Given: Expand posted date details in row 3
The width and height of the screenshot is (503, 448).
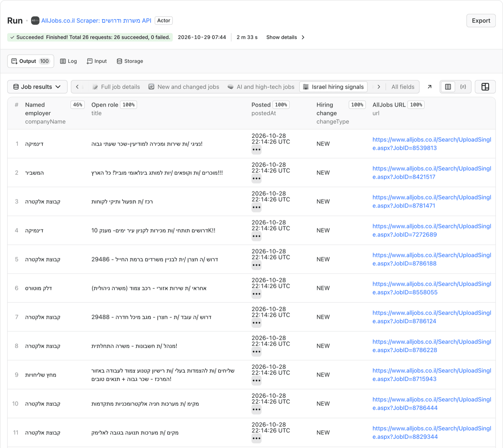Looking at the screenshot, I should pyautogui.click(x=257, y=207).
